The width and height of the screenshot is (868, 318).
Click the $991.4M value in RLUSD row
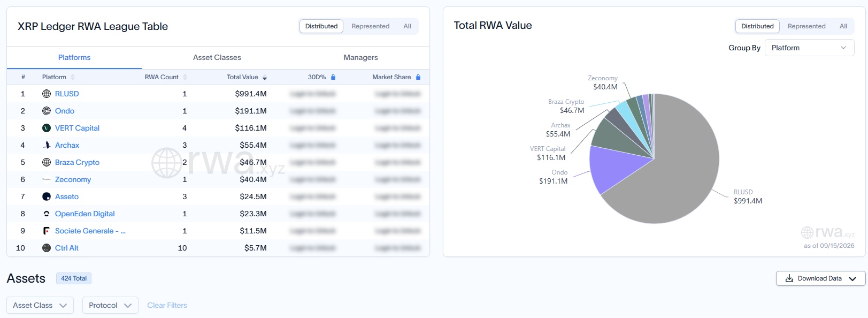pyautogui.click(x=251, y=94)
